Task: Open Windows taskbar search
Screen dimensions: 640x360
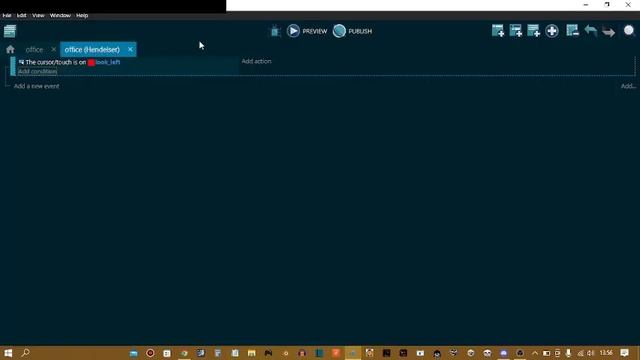Action: point(25,353)
